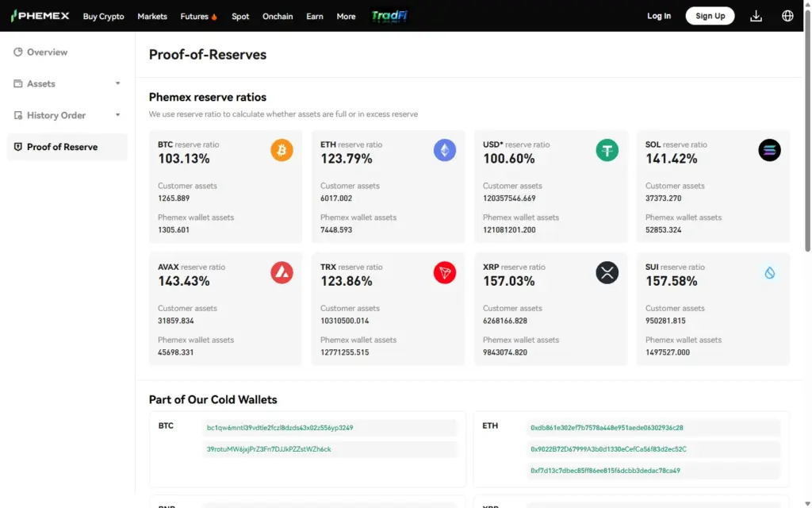
Task: Click the BTC reserve ratio 103.13%
Action: (184, 159)
